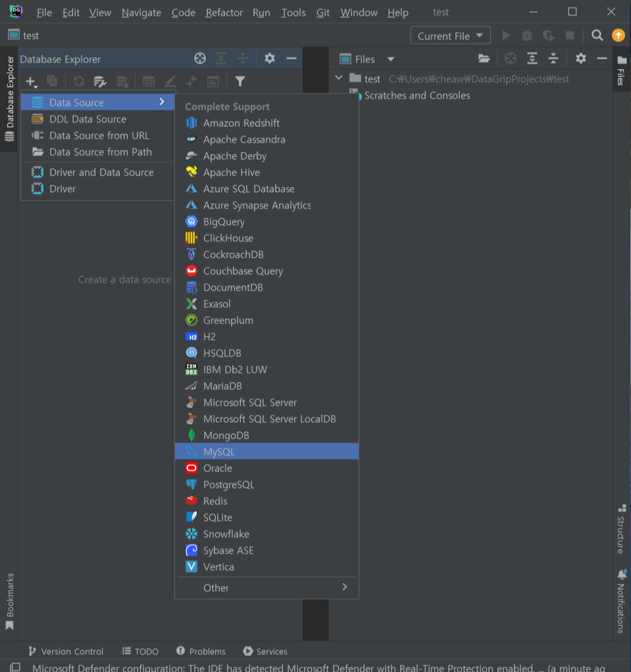Click the tool windows toggle in status bar corner

pyautogui.click(x=15, y=667)
